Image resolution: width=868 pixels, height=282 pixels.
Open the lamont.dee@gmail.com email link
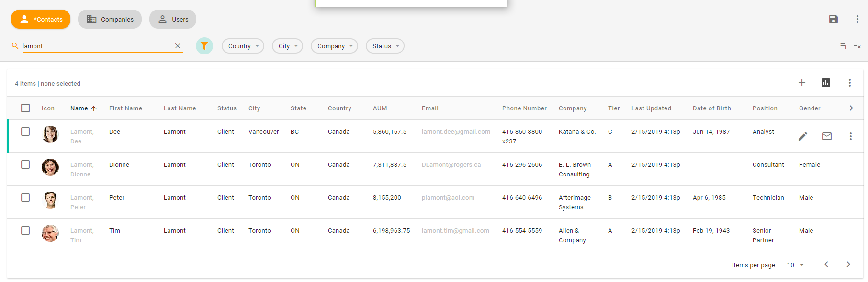tap(456, 132)
